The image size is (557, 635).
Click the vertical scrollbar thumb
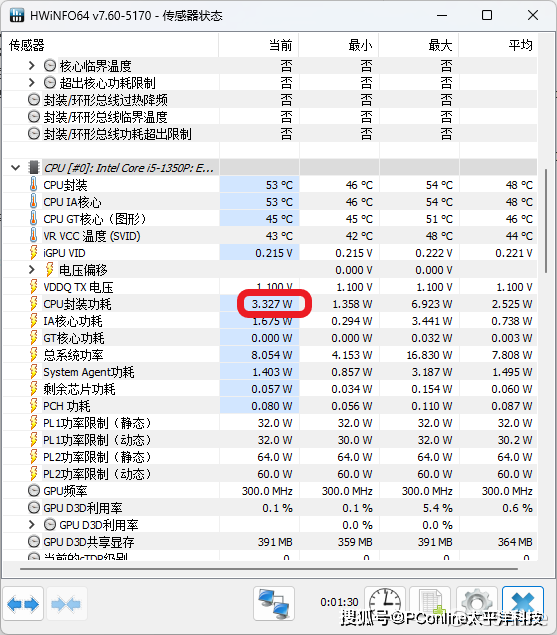[x=546, y=221]
